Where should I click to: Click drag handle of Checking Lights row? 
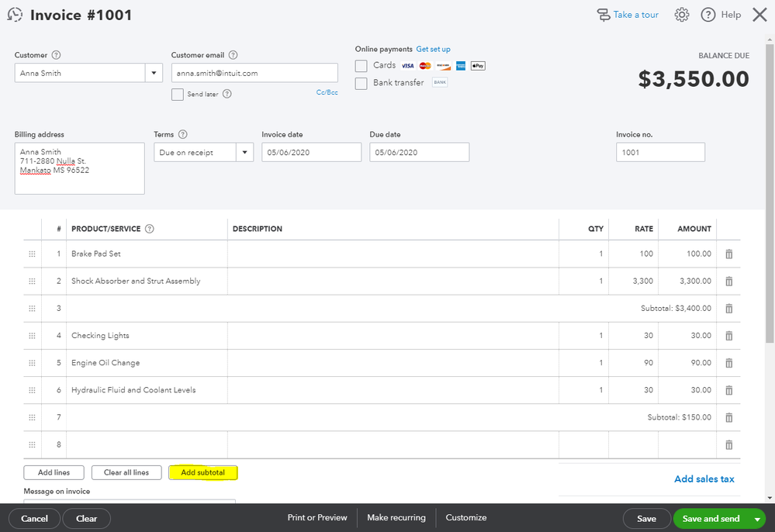click(32, 335)
